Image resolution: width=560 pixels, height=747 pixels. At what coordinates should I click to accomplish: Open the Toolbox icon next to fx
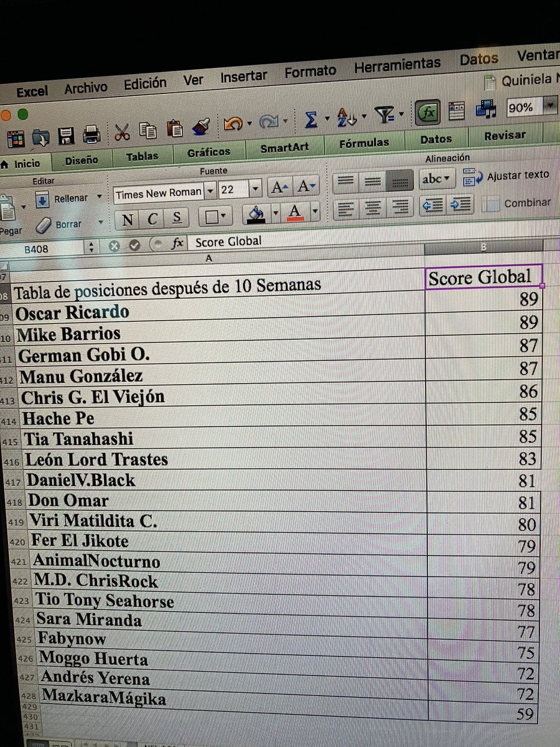pos(457,111)
